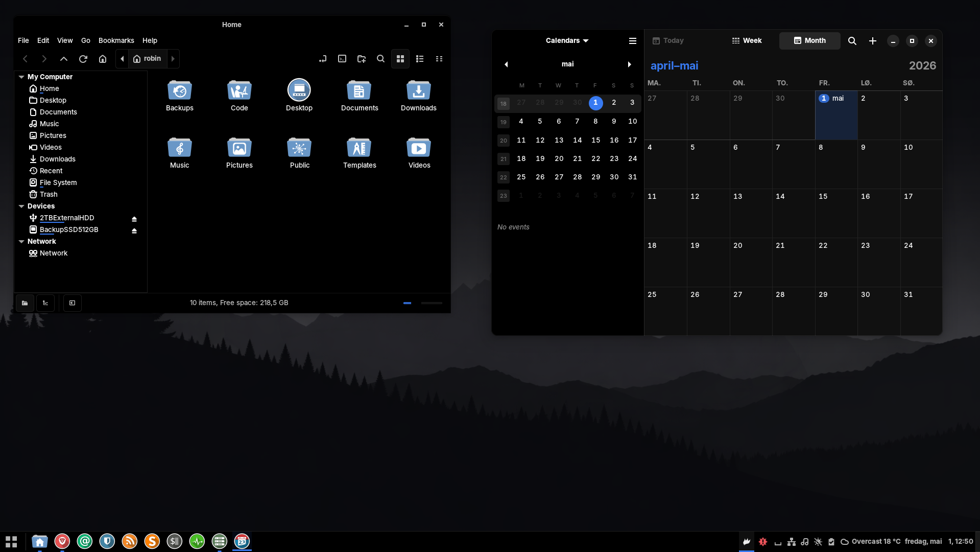This screenshot has height=552, width=980.
Task: Open calendar hamburger menu
Action: coord(633,41)
